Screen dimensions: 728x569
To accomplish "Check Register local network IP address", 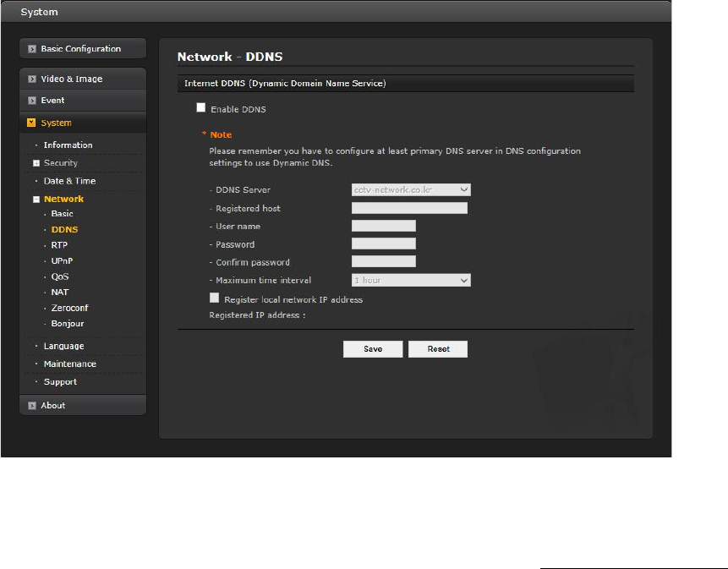I will point(214,298).
